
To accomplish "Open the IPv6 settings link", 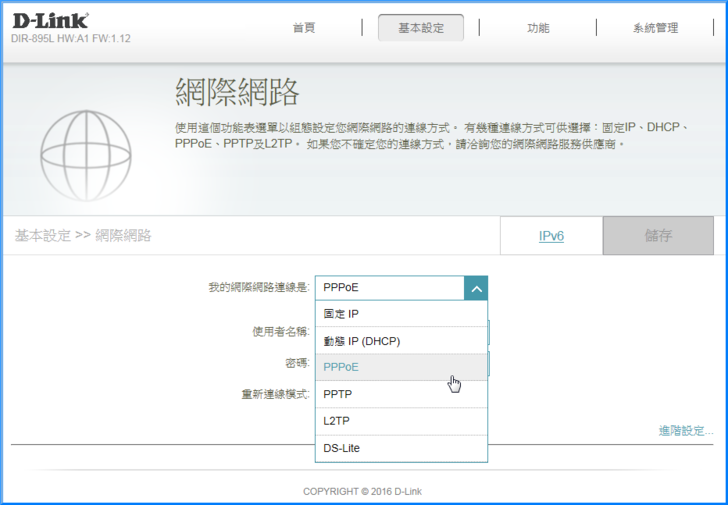I will click(551, 236).
